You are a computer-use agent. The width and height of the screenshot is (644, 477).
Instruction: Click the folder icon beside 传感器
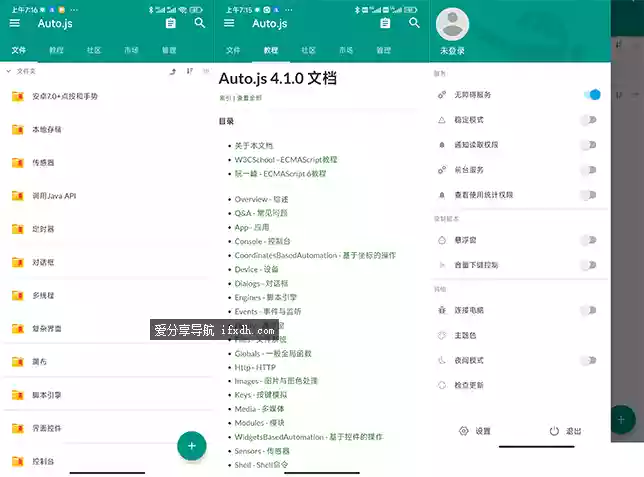(x=18, y=163)
